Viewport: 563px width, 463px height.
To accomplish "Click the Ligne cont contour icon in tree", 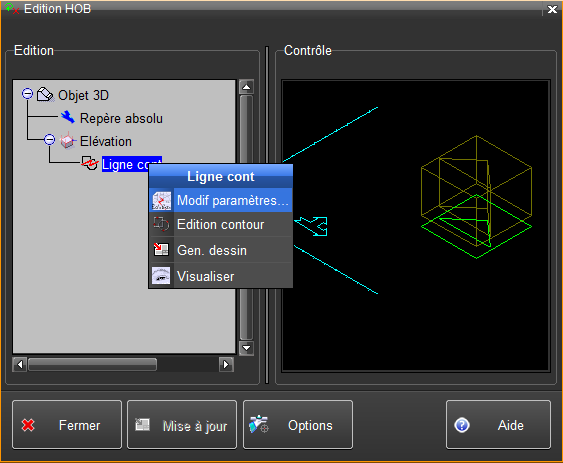I will click(89, 163).
